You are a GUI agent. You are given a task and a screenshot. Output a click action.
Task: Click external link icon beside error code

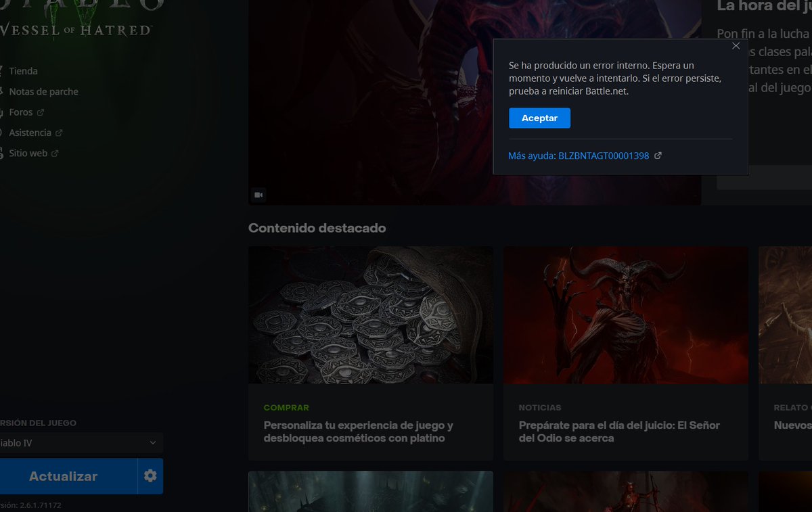(x=658, y=156)
